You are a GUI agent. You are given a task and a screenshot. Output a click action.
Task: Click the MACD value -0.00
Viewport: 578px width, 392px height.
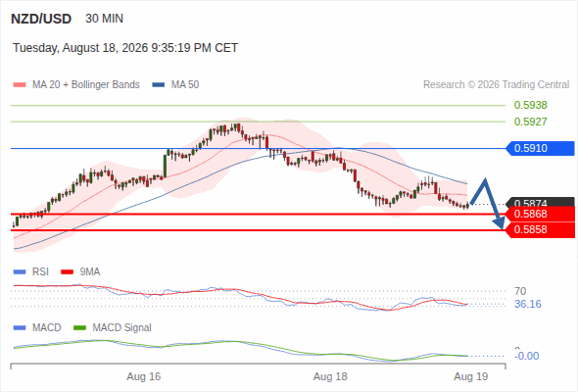tap(527, 356)
